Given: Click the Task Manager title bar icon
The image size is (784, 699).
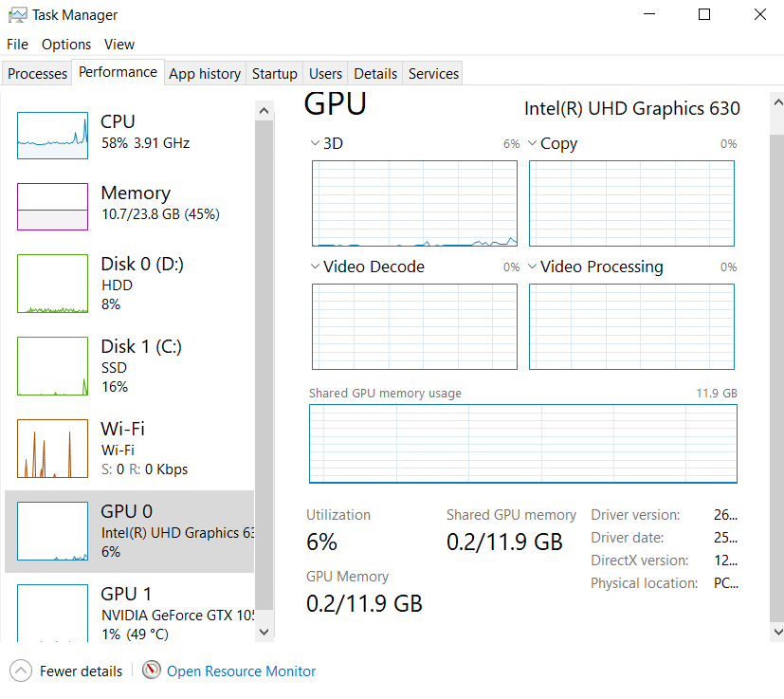Looking at the screenshot, I should (x=17, y=15).
